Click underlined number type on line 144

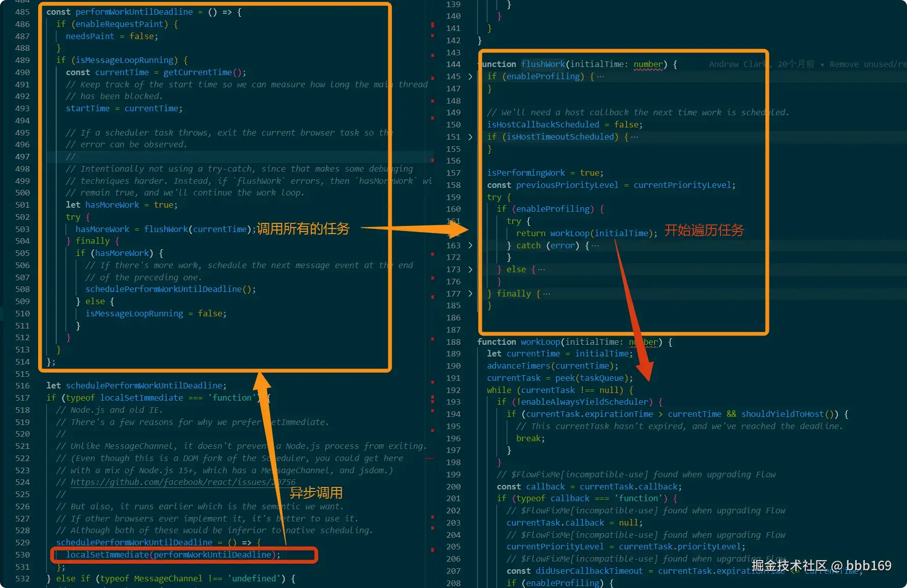(648, 64)
